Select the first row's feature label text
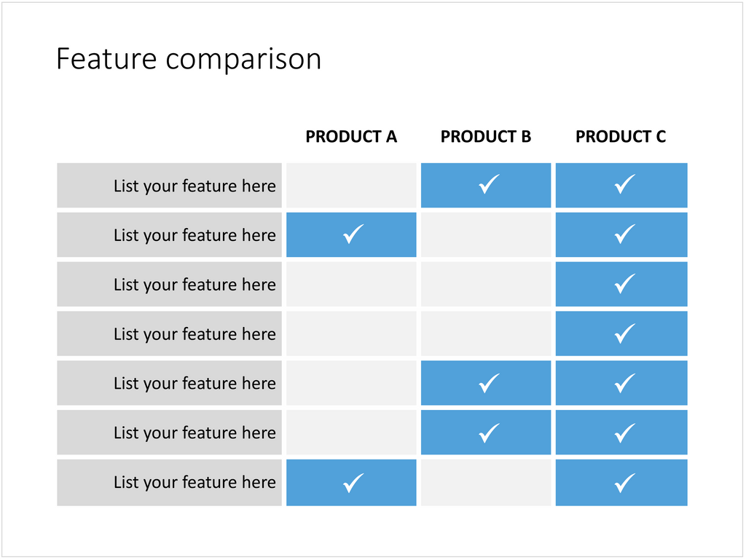 [x=195, y=186]
